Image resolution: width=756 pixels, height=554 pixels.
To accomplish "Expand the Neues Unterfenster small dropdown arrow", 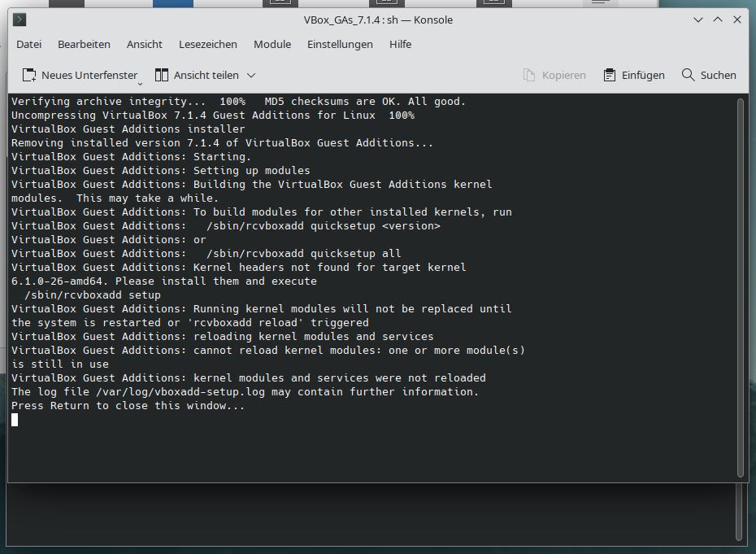I will tap(141, 84).
